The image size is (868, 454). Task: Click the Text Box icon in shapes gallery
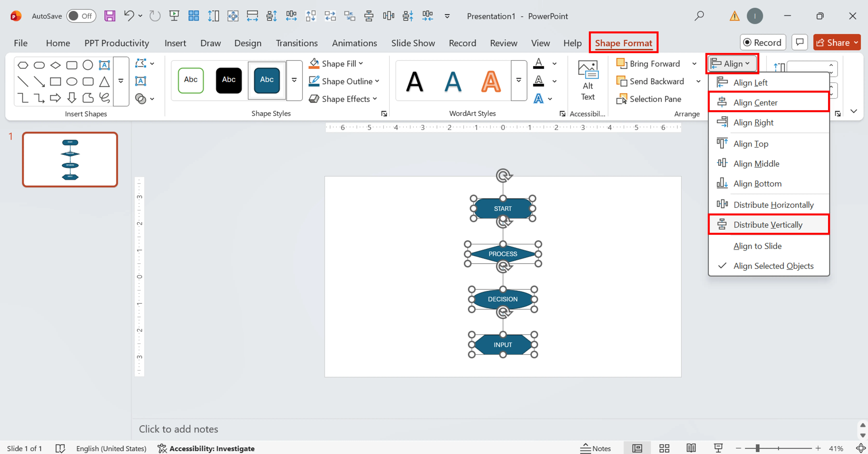(x=104, y=65)
